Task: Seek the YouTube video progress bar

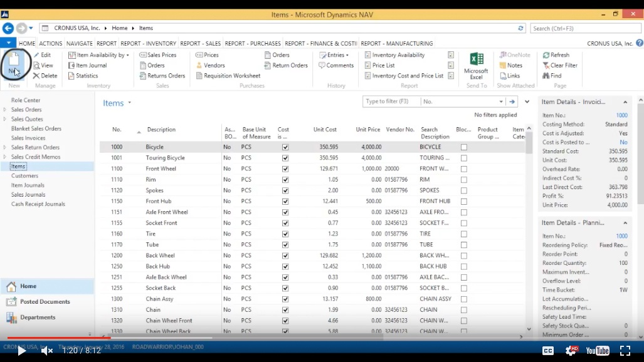Action: (x=322, y=338)
